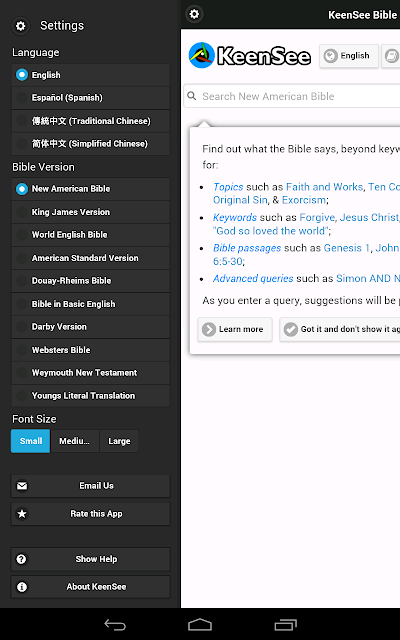Choose New American Bible version
The width and height of the screenshot is (400, 640).
[x=90, y=189]
